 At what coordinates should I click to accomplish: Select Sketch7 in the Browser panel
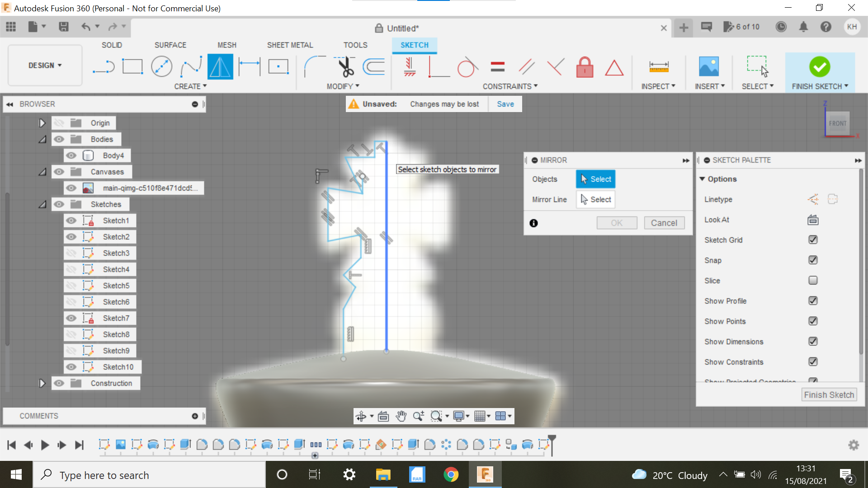[116, 318]
